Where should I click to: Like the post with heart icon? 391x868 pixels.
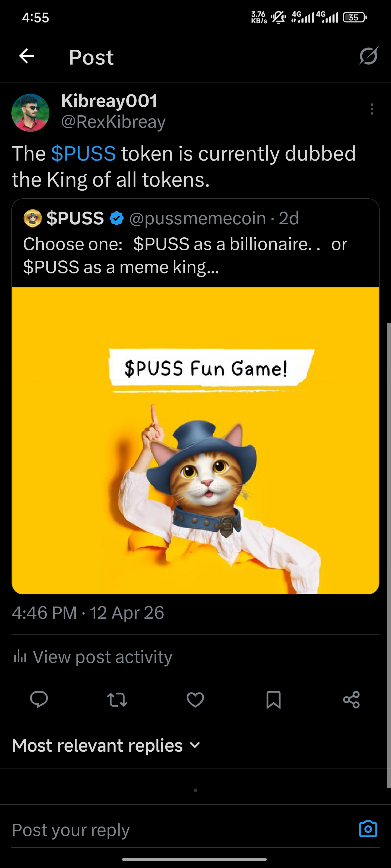195,700
